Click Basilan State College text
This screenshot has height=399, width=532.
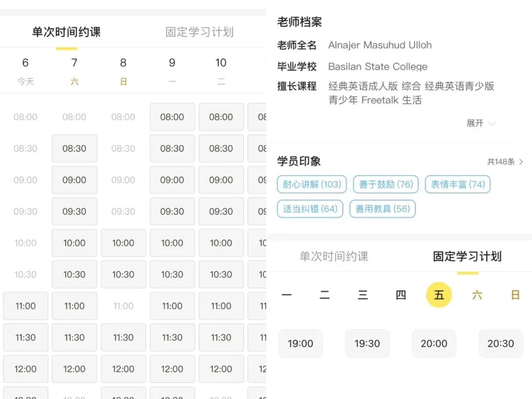click(378, 67)
